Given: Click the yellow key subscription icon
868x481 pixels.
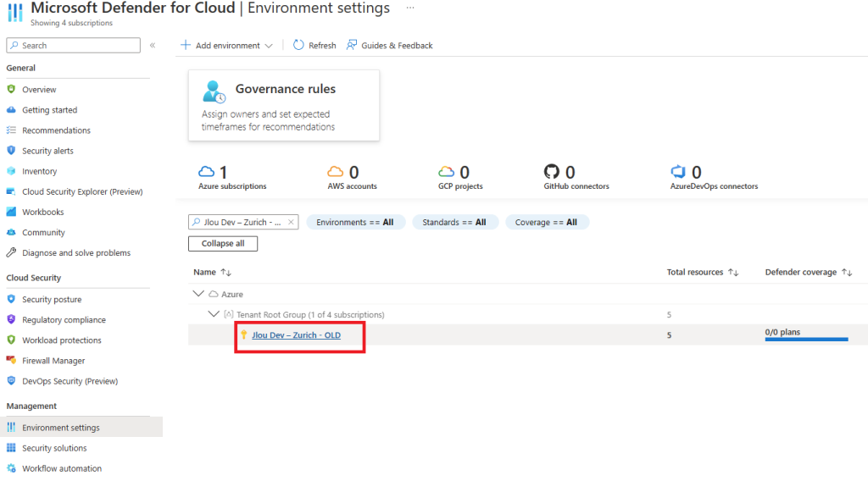Looking at the screenshot, I should (x=243, y=334).
